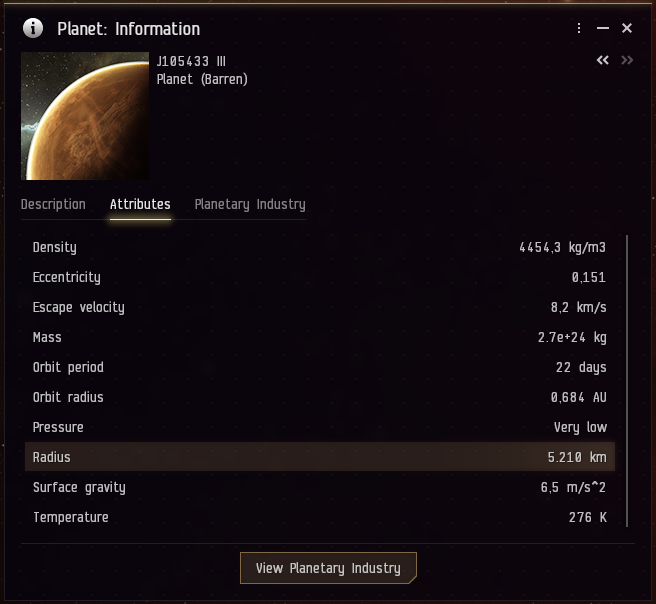Click the Surface gravity row
This screenshot has height=604, width=656.
320,487
